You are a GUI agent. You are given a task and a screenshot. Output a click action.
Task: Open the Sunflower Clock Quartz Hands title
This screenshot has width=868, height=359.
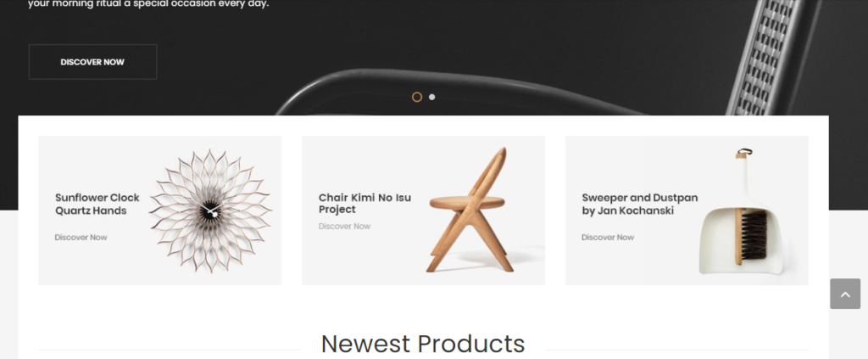tap(97, 204)
